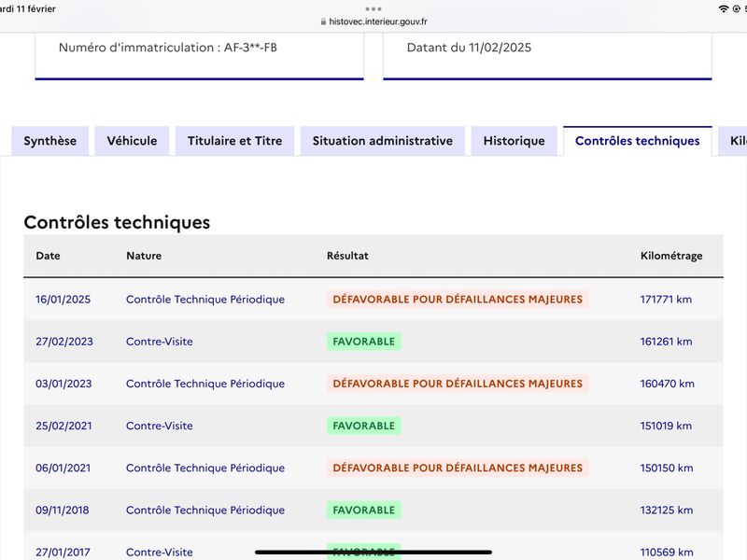Switch to the Véhicule tab
Image resolution: width=747 pixels, height=560 pixels.
tap(132, 141)
